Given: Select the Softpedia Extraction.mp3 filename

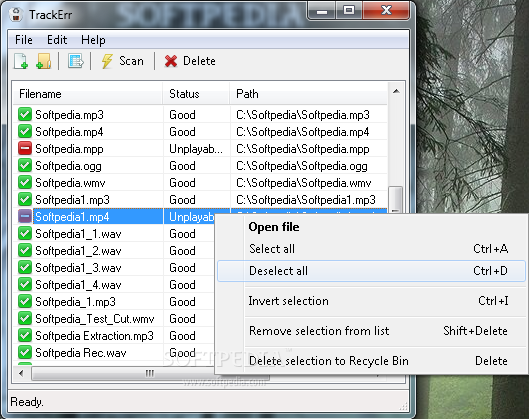Looking at the screenshot, I should 94,336.
